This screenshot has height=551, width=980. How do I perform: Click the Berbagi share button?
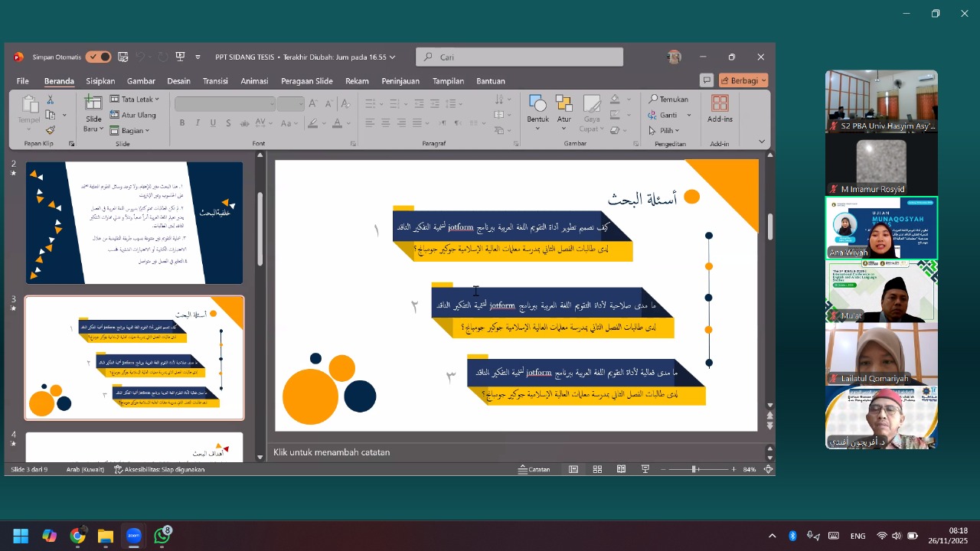pyautogui.click(x=743, y=80)
